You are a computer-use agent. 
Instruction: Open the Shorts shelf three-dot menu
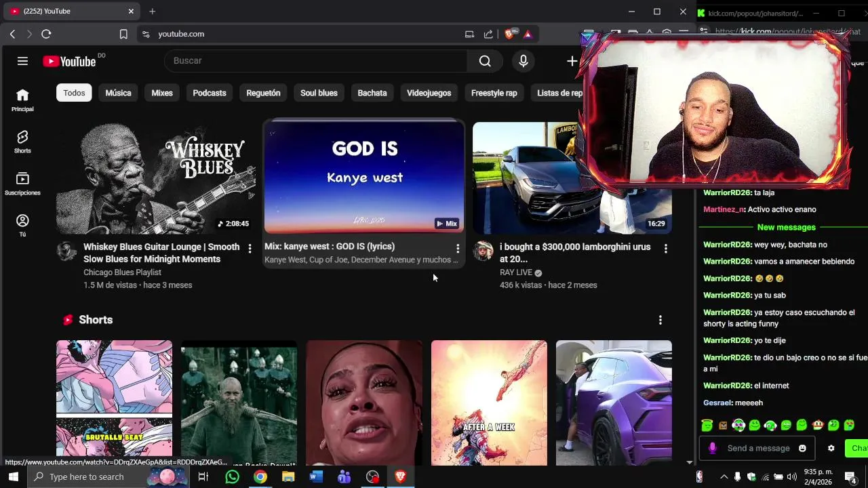point(660,320)
